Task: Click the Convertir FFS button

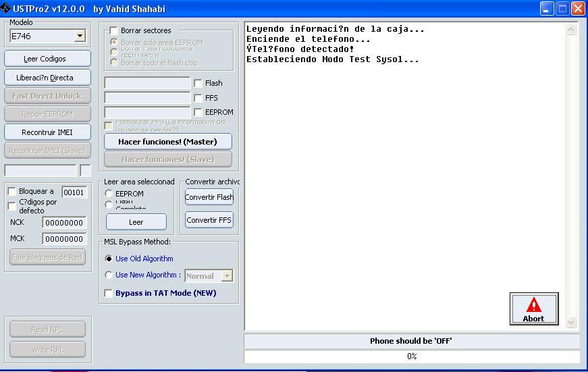Action: click(209, 220)
